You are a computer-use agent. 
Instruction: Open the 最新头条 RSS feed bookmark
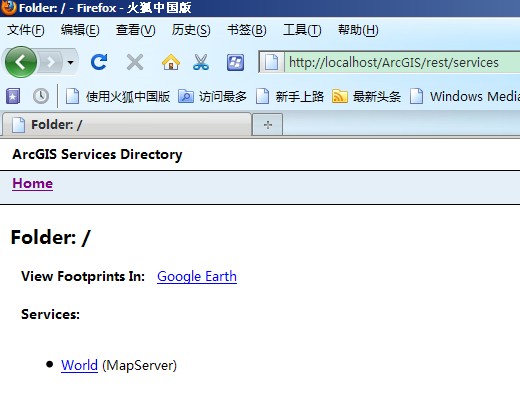pyautogui.click(x=366, y=97)
